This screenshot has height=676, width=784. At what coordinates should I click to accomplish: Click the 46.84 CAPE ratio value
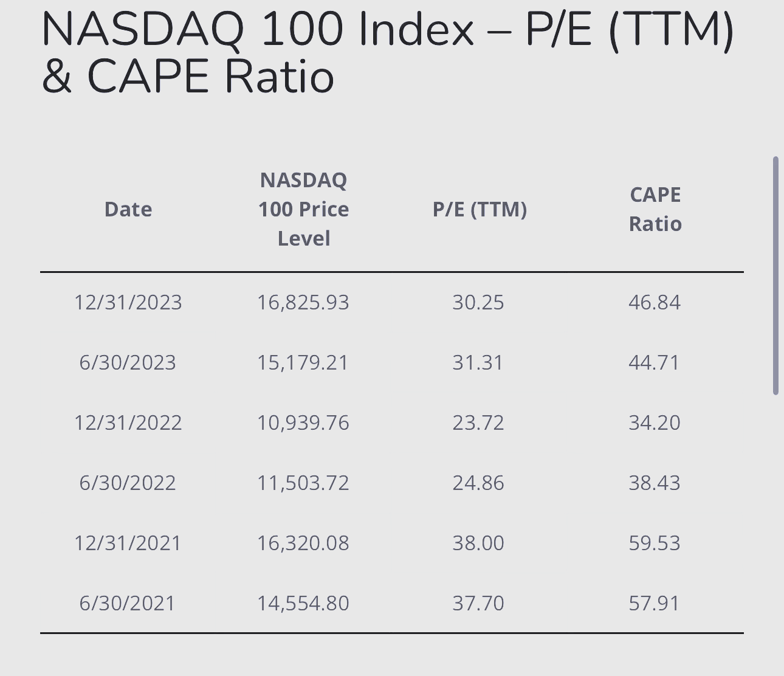tap(655, 302)
